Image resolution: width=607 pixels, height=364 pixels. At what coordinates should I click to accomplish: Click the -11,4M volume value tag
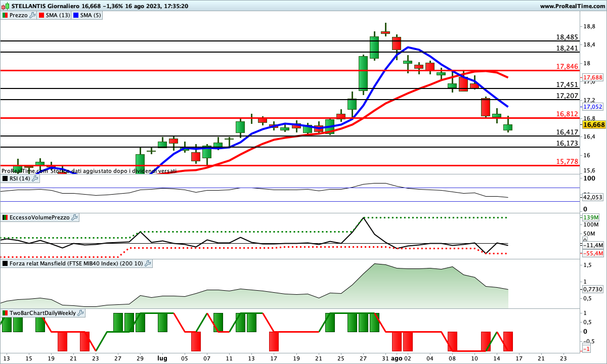[x=593, y=245]
